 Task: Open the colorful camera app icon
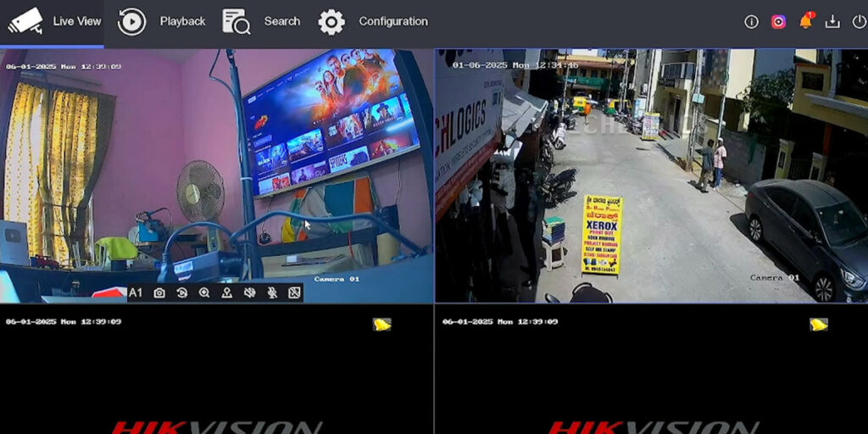[778, 22]
